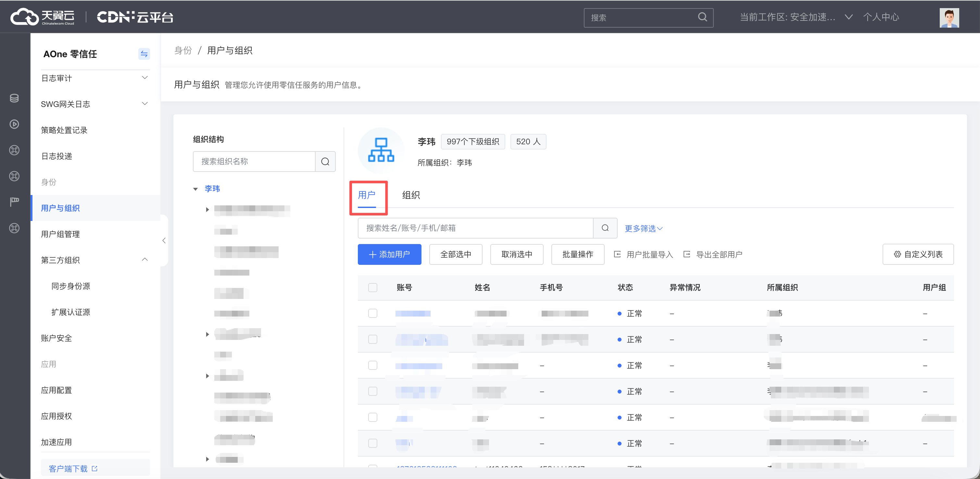Screen dimensions: 980x479
Task: Collapse the sidebar with the arrow handle
Action: (x=164, y=240)
